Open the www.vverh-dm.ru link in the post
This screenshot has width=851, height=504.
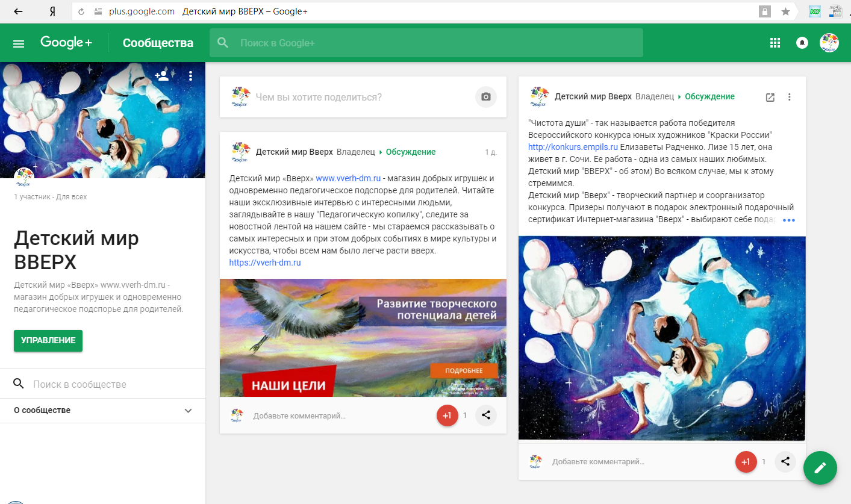point(348,178)
